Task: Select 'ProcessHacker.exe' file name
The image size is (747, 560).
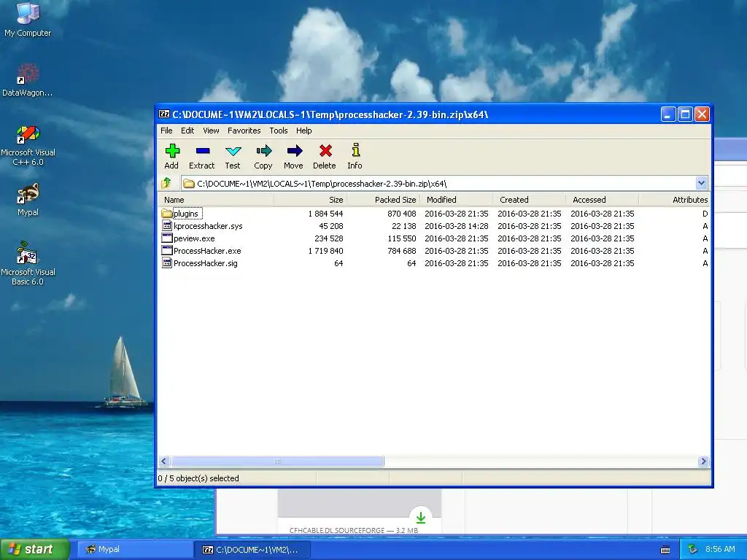Action: point(207,251)
